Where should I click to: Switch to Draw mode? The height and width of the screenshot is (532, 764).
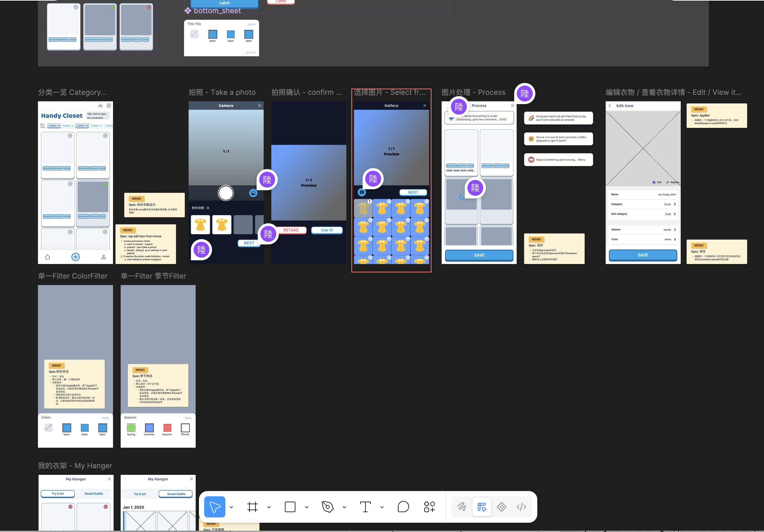(x=462, y=507)
